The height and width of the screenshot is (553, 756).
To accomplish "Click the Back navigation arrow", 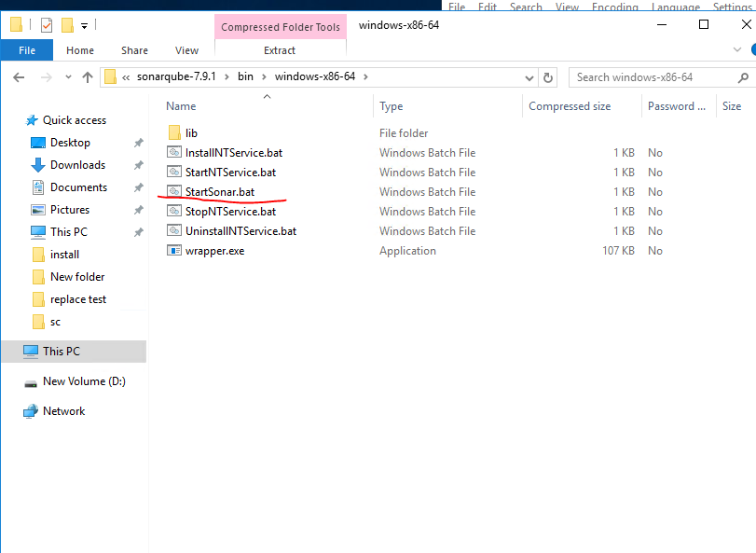I will (x=19, y=76).
